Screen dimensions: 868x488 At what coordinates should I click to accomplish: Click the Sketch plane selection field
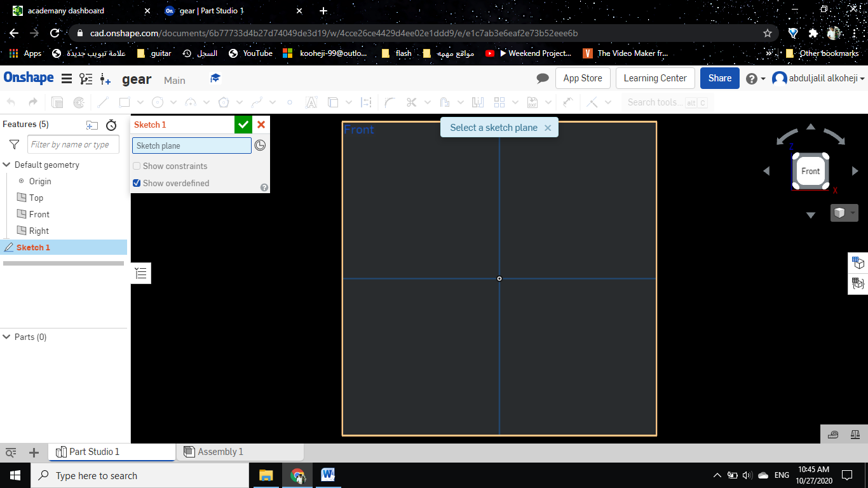pyautogui.click(x=192, y=146)
